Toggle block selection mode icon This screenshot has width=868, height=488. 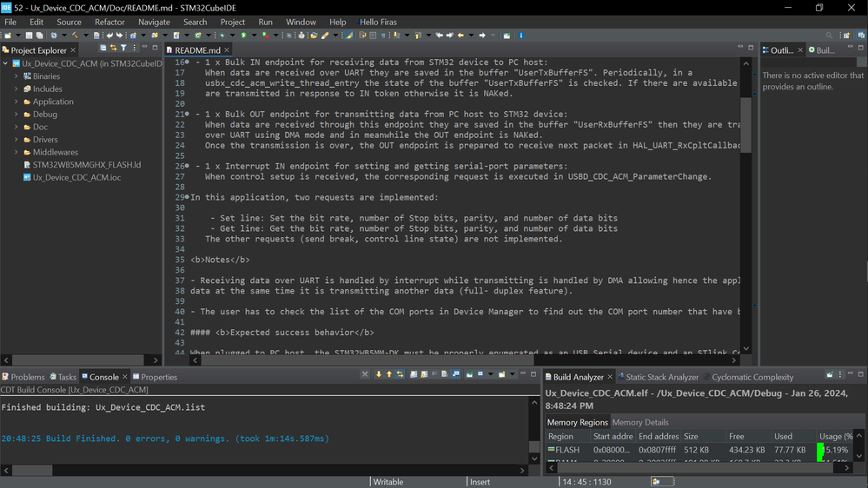coord(373,36)
